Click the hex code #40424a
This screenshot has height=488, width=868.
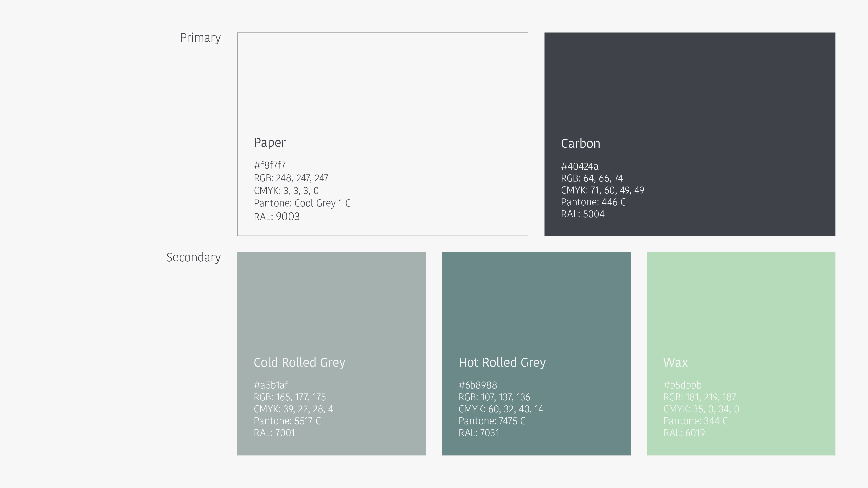[x=580, y=166]
